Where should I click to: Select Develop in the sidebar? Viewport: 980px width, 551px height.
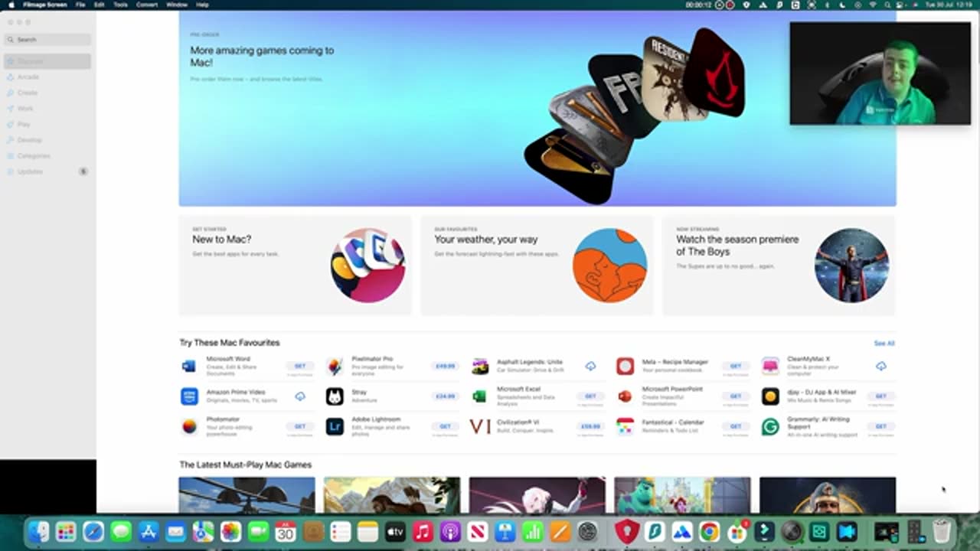tap(47, 140)
